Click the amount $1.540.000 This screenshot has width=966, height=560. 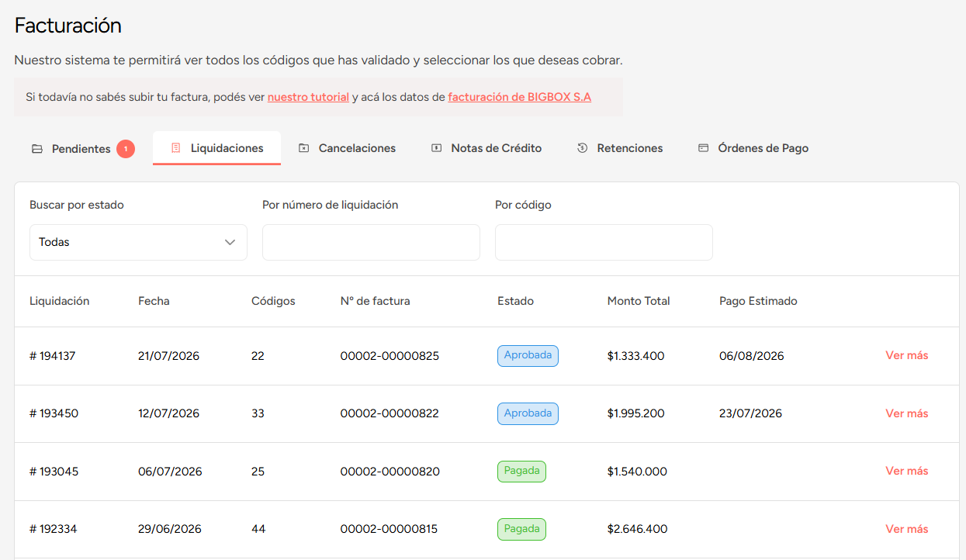pyautogui.click(x=637, y=472)
